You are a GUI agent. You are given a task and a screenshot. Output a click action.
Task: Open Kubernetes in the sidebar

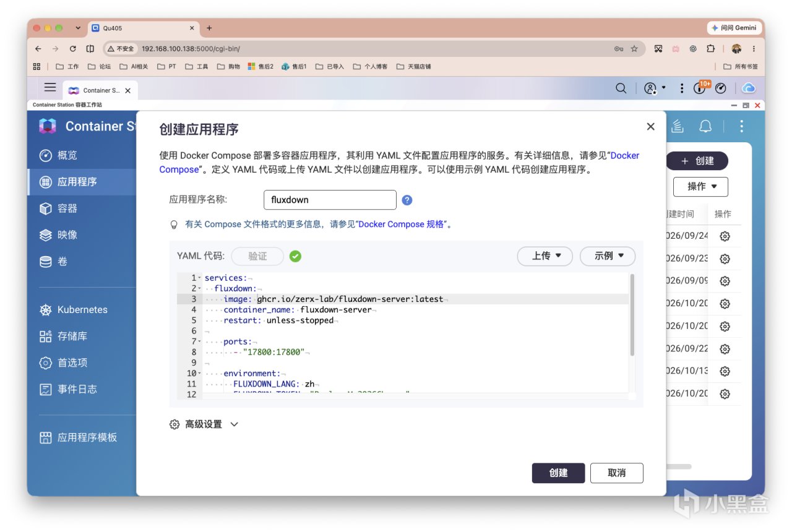pyautogui.click(x=82, y=309)
